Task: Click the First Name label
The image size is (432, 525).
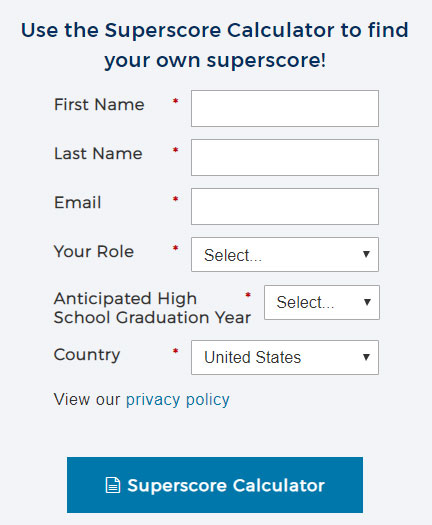Action: (x=99, y=104)
